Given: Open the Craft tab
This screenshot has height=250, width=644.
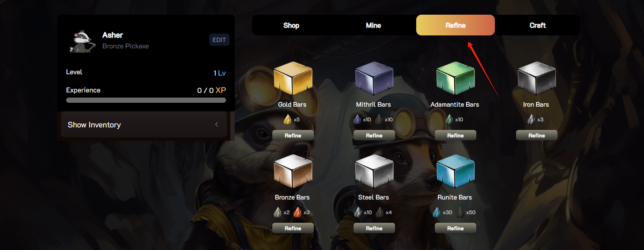Looking at the screenshot, I should pyautogui.click(x=538, y=25).
